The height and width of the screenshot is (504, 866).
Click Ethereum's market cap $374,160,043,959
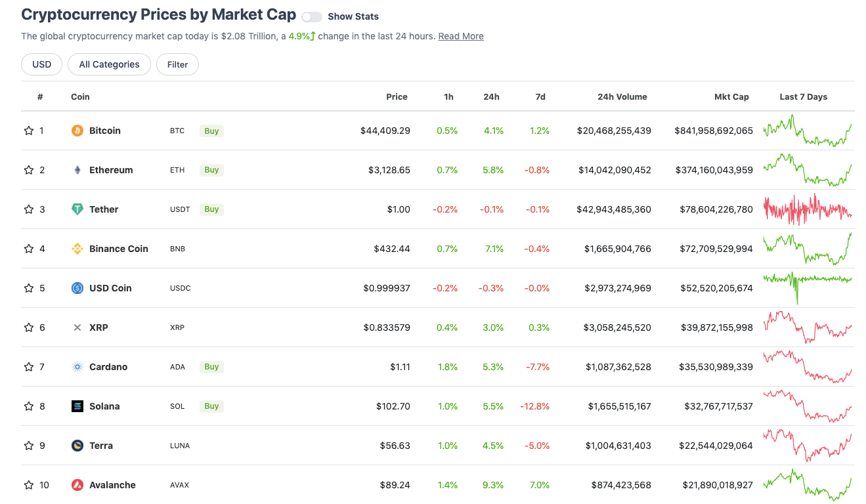714,170
